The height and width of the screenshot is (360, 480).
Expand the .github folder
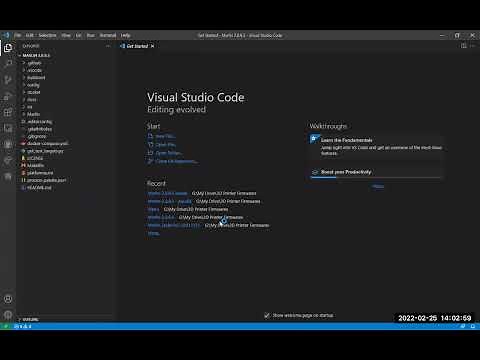point(35,63)
